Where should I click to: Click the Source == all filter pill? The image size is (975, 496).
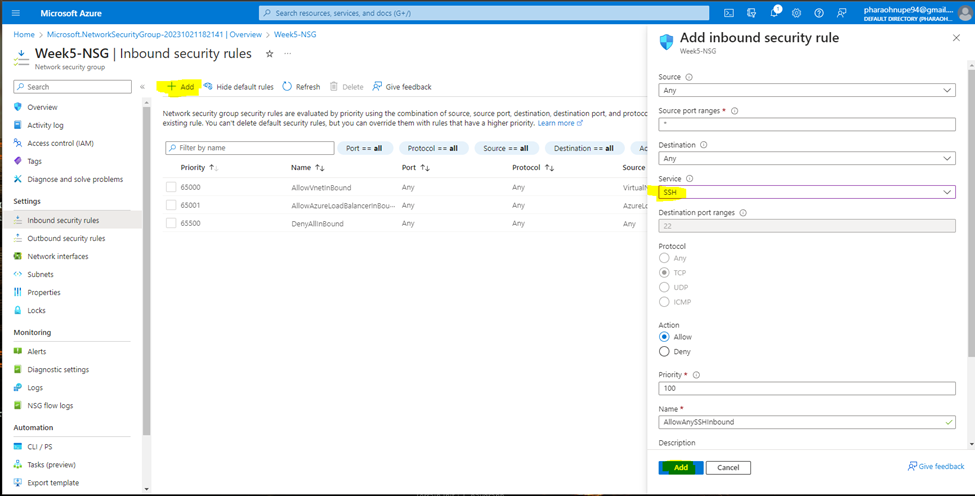tap(506, 149)
